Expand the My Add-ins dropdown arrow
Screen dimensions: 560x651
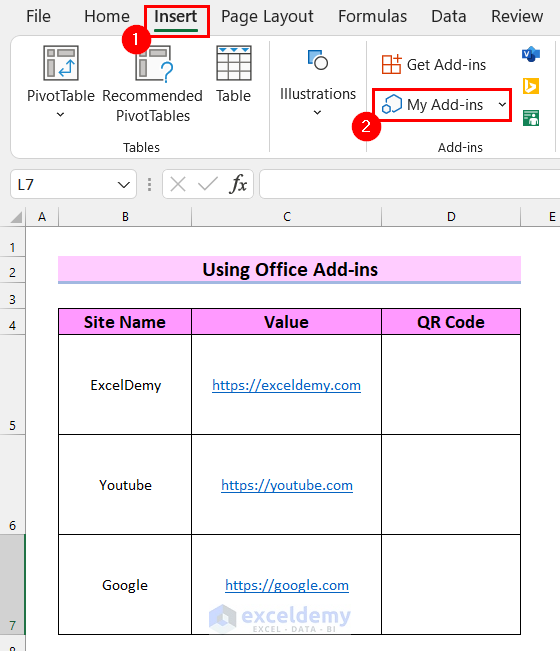click(502, 105)
